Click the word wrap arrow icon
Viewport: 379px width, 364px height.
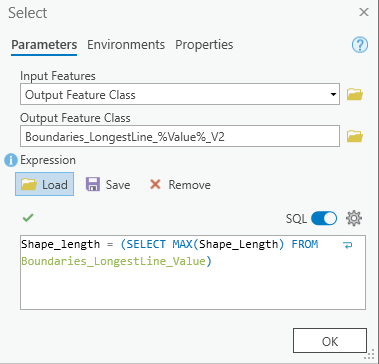tap(348, 245)
